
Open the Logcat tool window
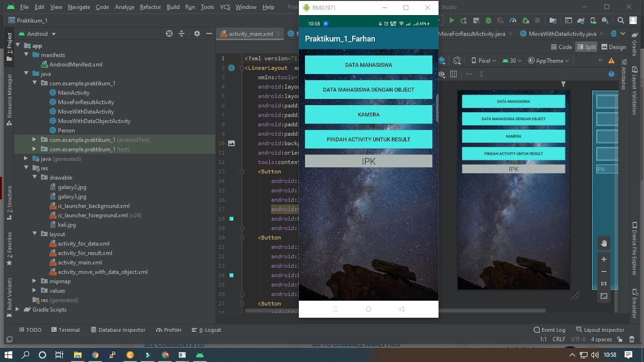pos(206,330)
